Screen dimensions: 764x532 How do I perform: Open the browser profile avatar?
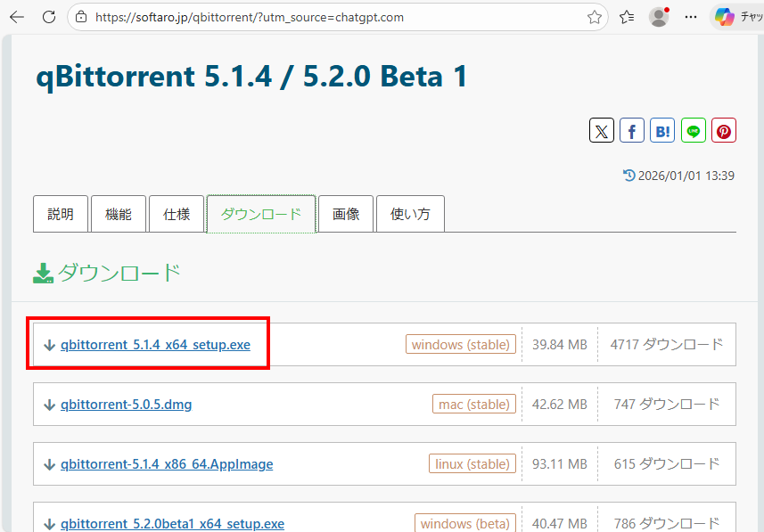(x=659, y=17)
